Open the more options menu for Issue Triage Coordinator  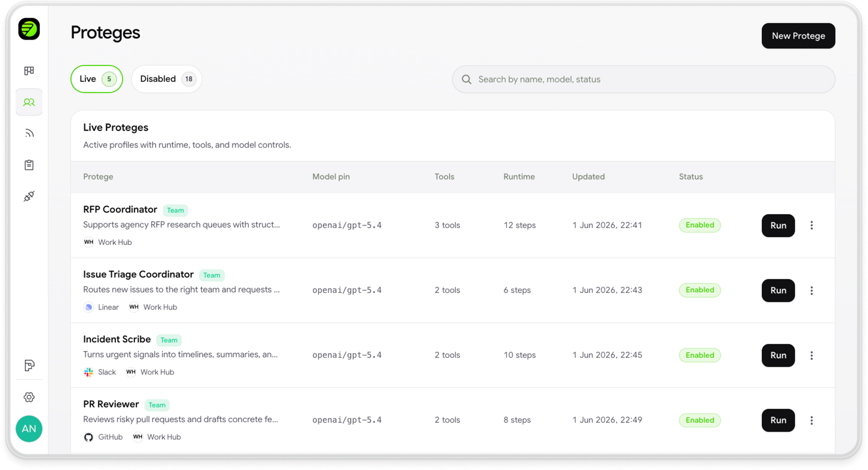[812, 290]
